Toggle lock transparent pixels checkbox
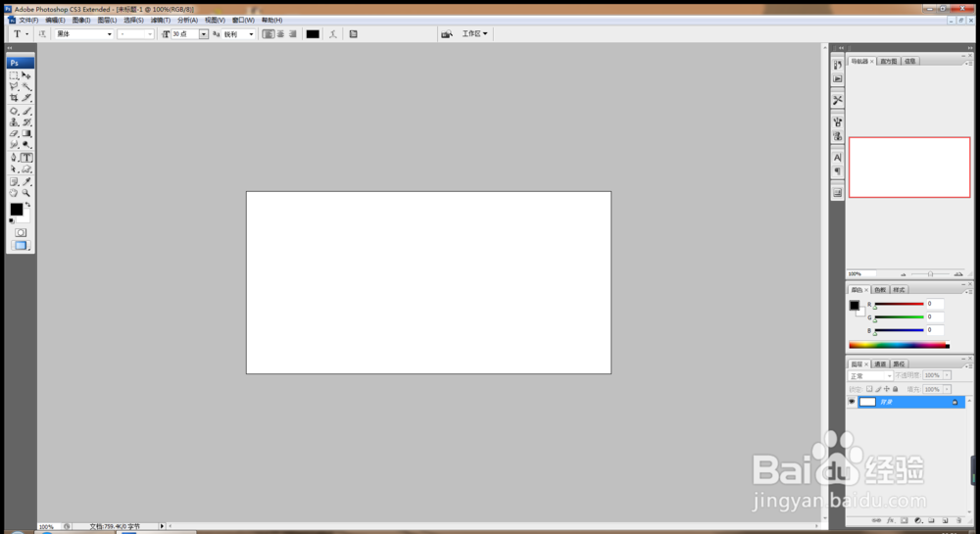The height and width of the screenshot is (534, 980). coord(868,389)
